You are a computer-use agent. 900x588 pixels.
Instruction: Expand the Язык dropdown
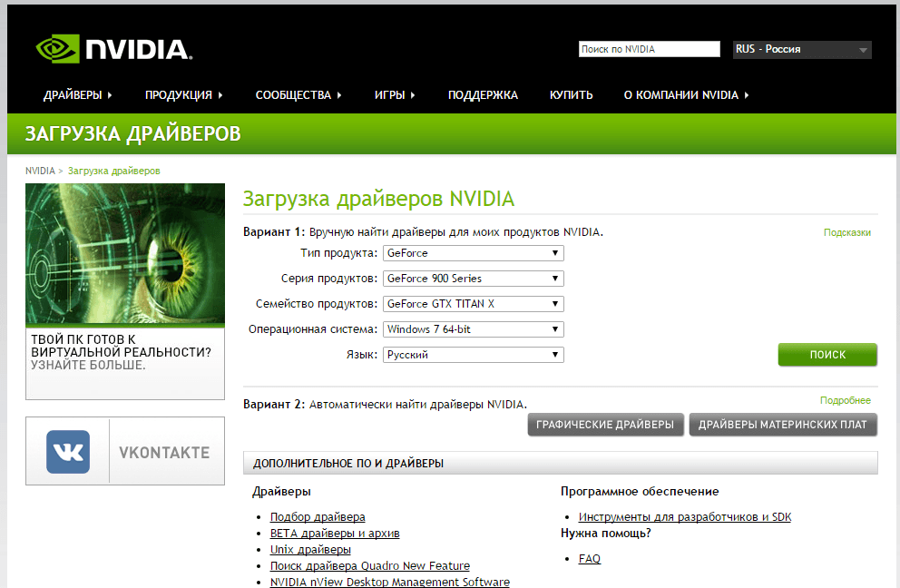[473, 355]
